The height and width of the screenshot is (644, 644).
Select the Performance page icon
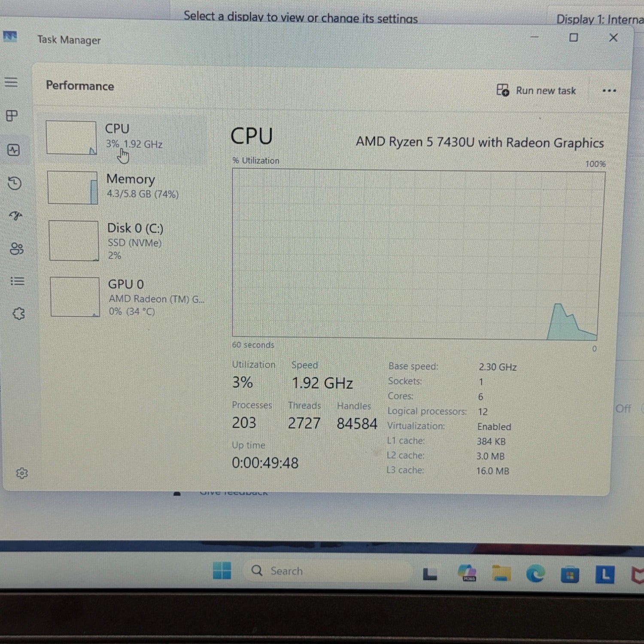pos(14,150)
